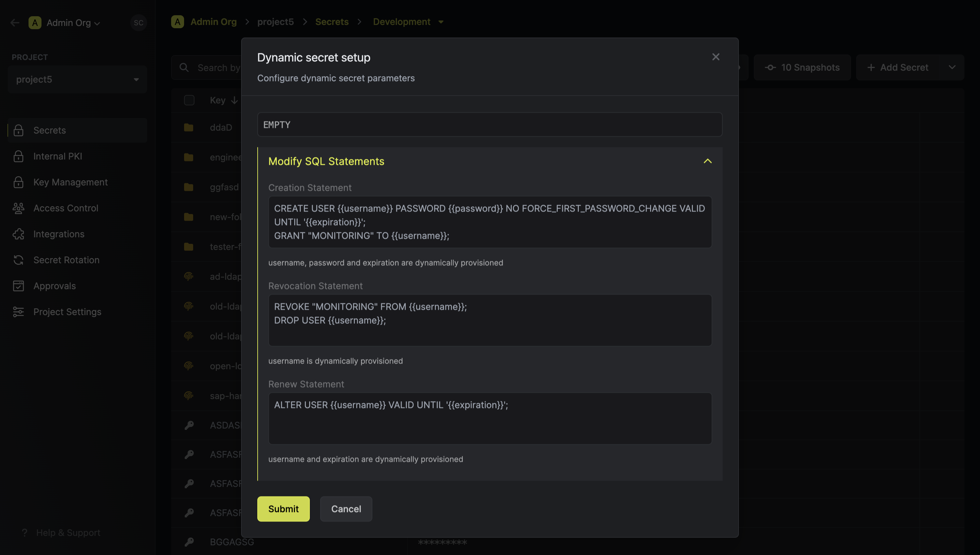Click the Project Settings sliders icon
The image size is (980, 555).
(18, 312)
